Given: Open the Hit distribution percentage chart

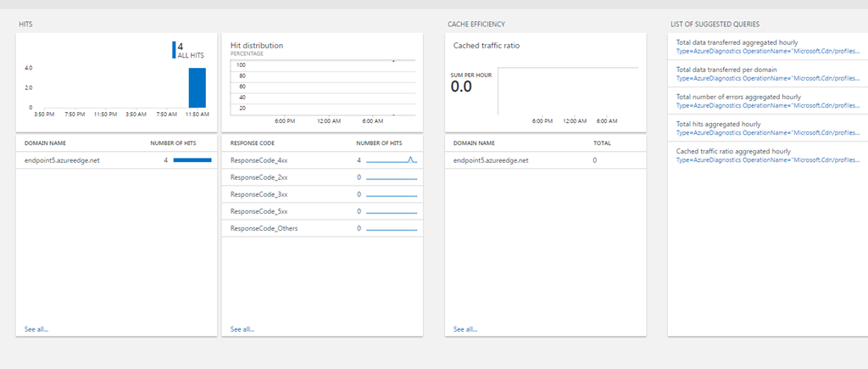Looking at the screenshot, I should click(x=322, y=83).
